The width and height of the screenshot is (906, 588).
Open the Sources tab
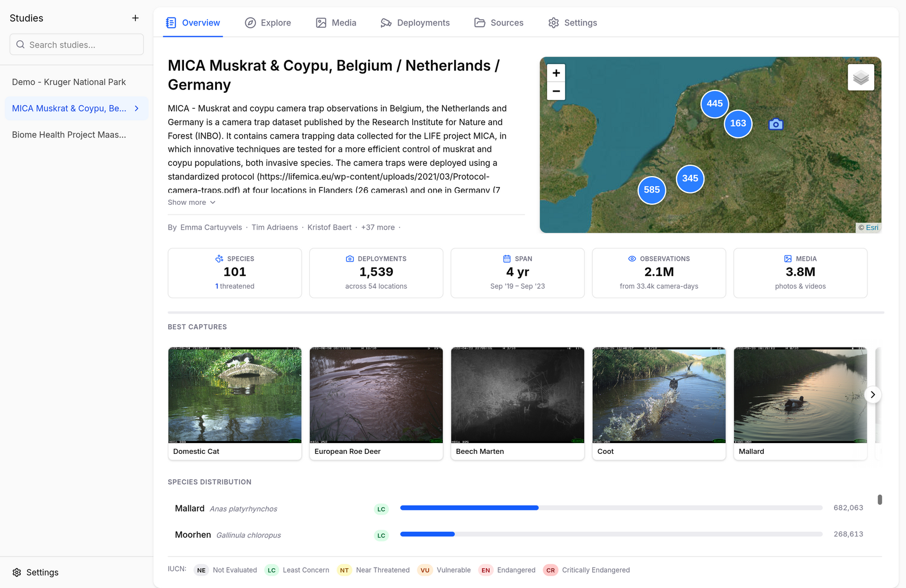pyautogui.click(x=499, y=23)
